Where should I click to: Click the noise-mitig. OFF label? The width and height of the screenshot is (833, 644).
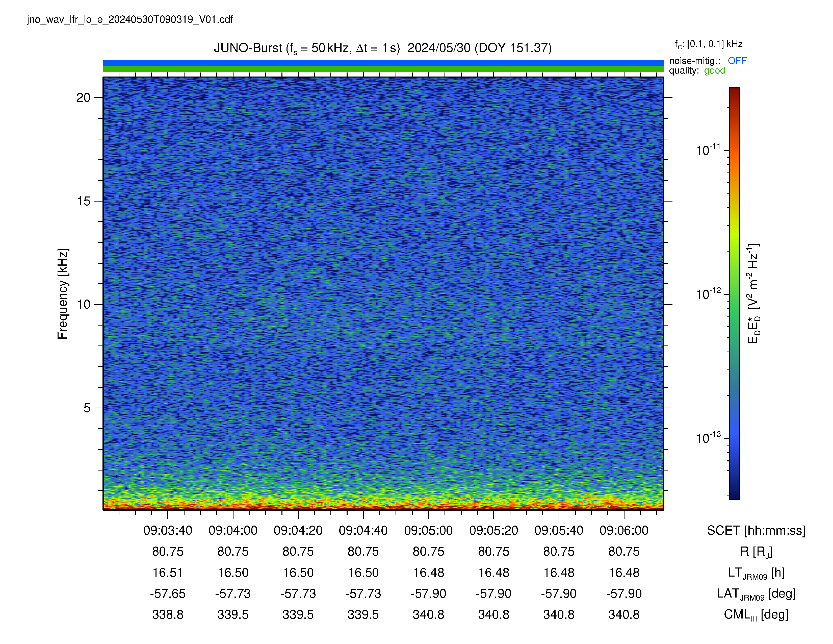[708, 61]
